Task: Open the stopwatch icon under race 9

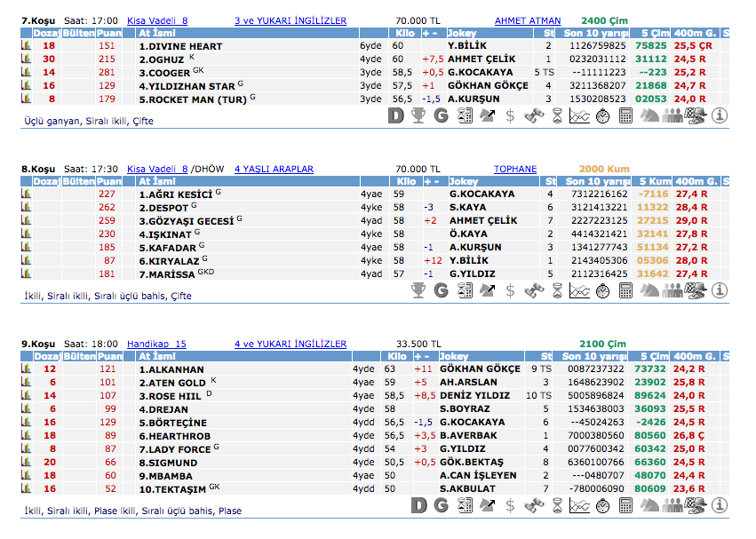Action: 602,505
